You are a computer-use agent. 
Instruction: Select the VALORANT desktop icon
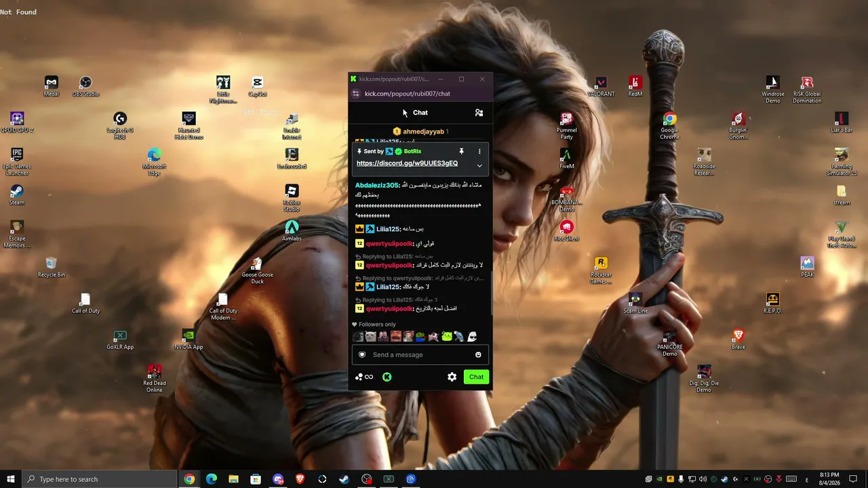(600, 87)
